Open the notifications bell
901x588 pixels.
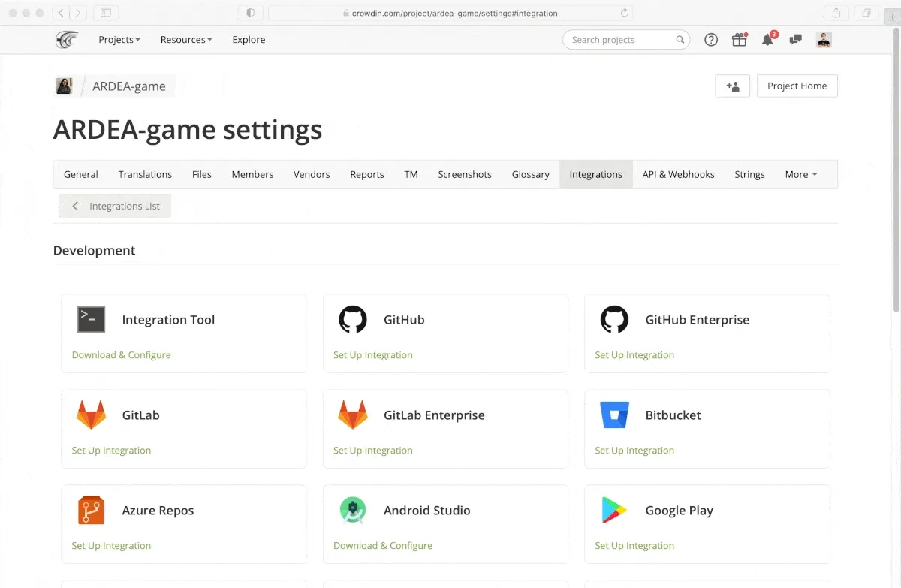coord(767,40)
